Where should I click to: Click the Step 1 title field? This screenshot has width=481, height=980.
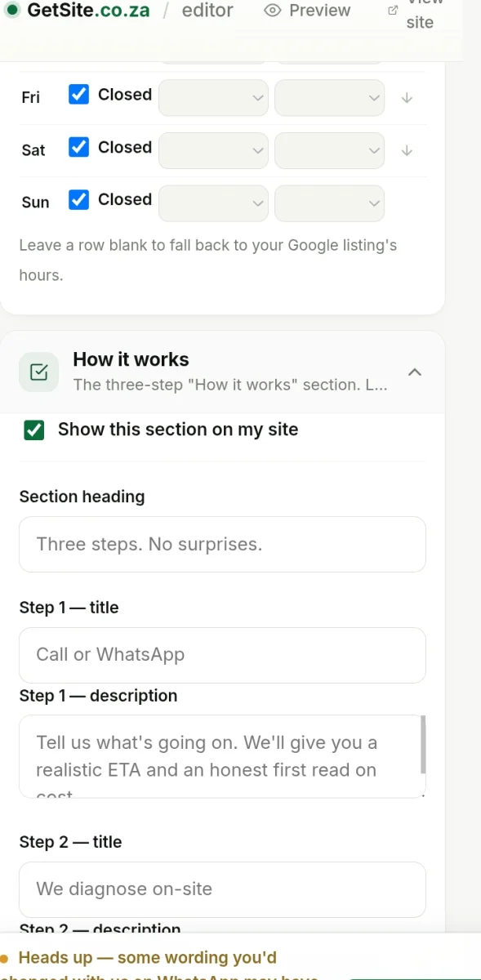click(x=222, y=655)
